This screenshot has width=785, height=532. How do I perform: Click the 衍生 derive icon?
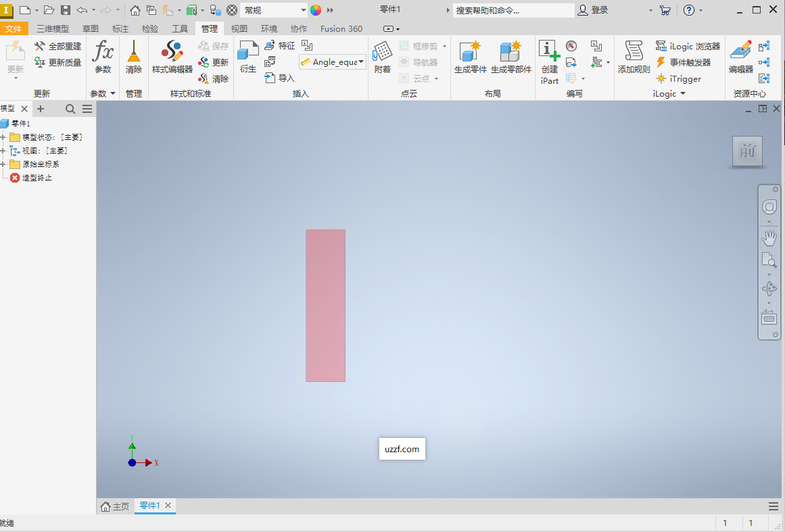(x=247, y=57)
